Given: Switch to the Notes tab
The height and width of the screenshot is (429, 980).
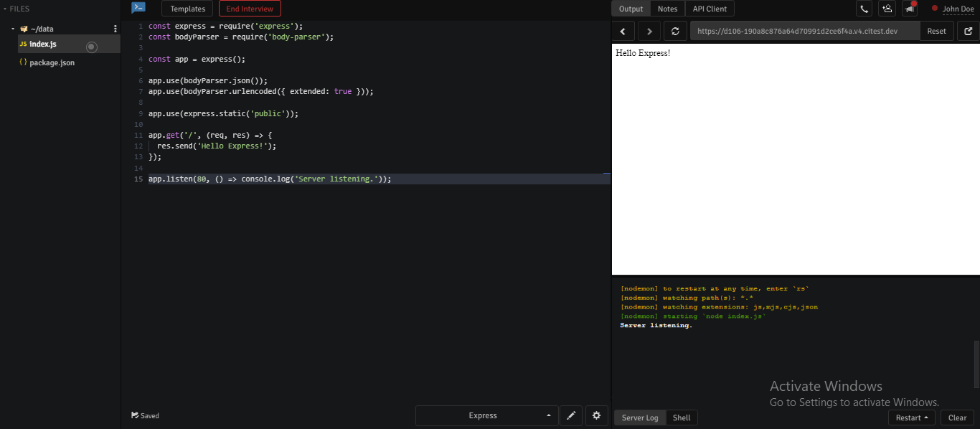Looking at the screenshot, I should coord(667,9).
